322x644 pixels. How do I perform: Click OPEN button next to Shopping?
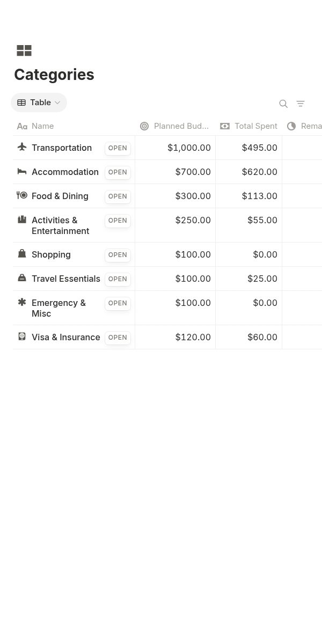click(118, 255)
